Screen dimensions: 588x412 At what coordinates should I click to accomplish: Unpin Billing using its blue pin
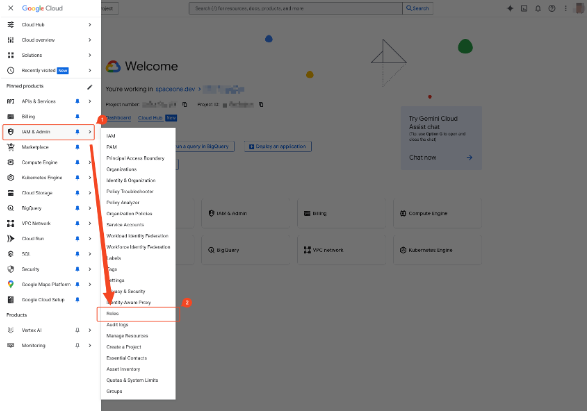coord(77,117)
